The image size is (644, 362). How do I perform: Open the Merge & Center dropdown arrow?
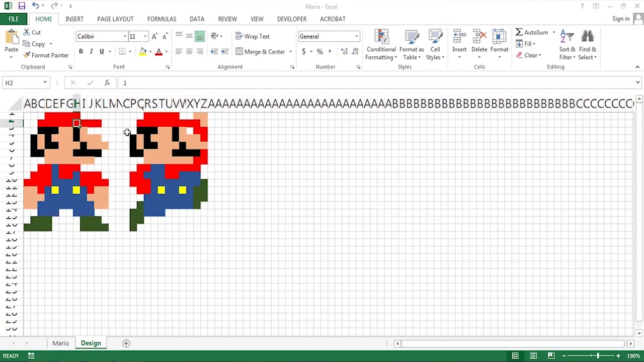(x=290, y=52)
